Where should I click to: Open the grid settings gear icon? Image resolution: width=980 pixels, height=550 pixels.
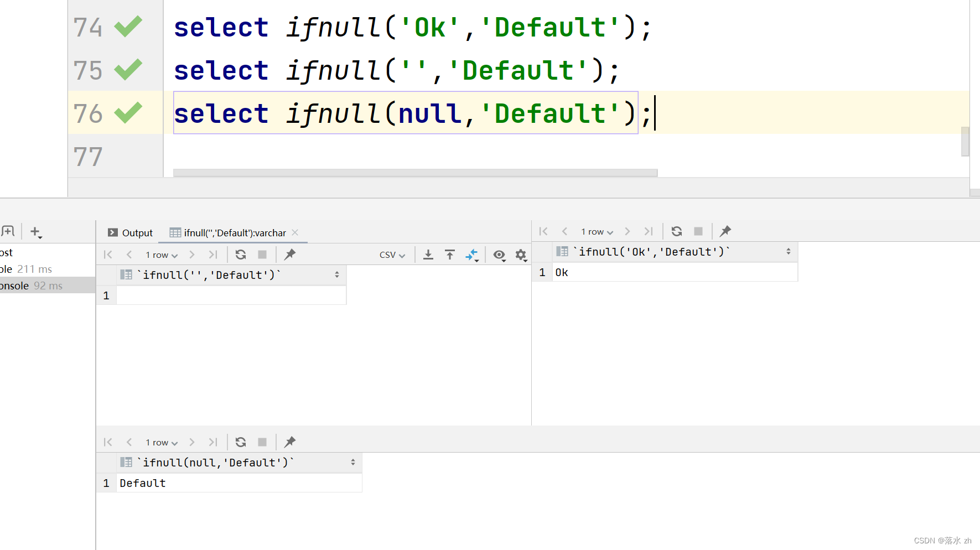(x=521, y=255)
